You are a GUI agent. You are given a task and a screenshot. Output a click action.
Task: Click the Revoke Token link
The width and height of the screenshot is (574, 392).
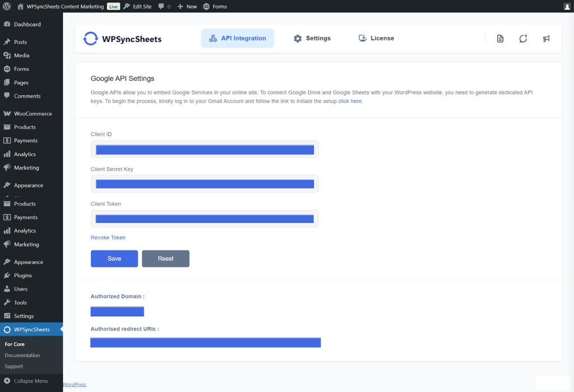108,237
